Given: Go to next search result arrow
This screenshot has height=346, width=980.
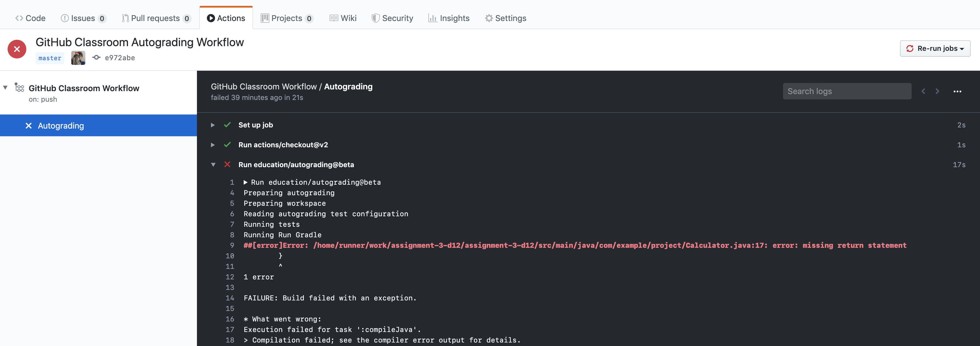Looking at the screenshot, I should pyautogui.click(x=937, y=91).
